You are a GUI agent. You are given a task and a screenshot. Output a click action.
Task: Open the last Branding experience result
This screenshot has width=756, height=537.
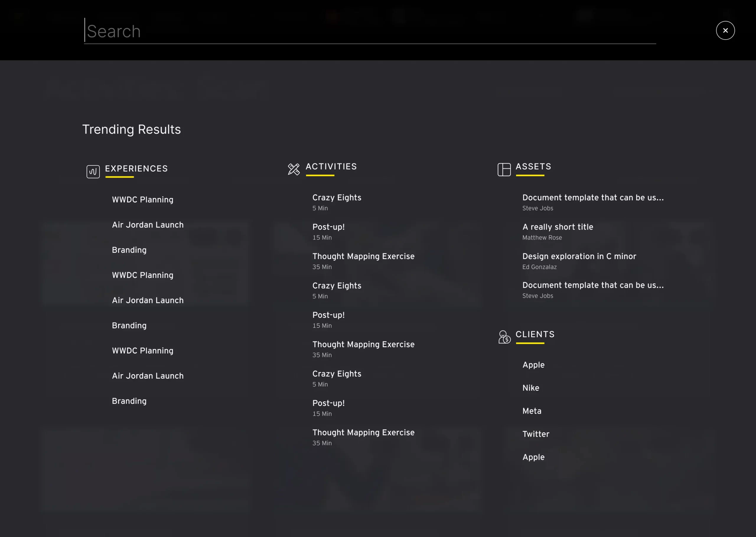[x=129, y=401]
